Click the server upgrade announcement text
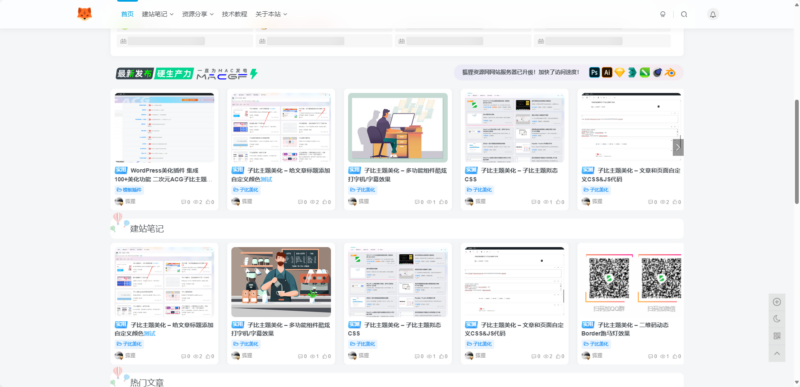 (520, 72)
